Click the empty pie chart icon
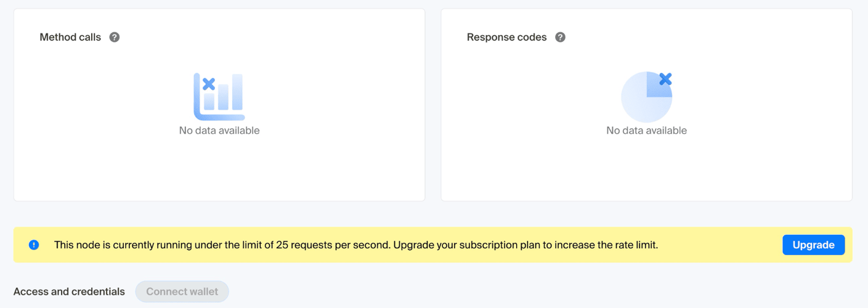The image size is (868, 308). pos(646,97)
